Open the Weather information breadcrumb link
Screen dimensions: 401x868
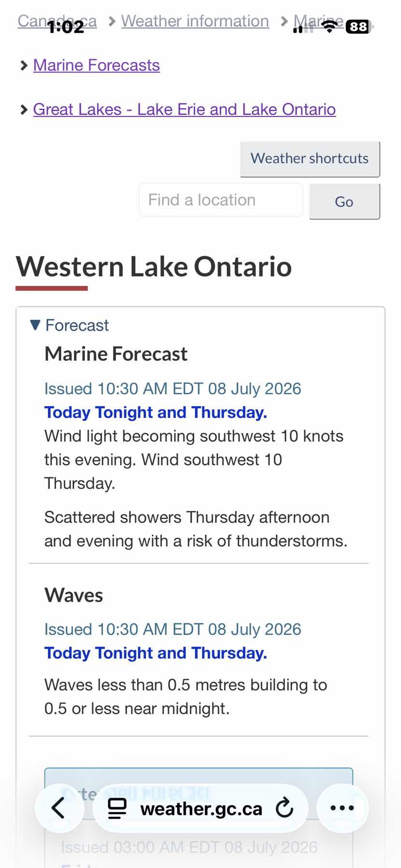coord(195,21)
